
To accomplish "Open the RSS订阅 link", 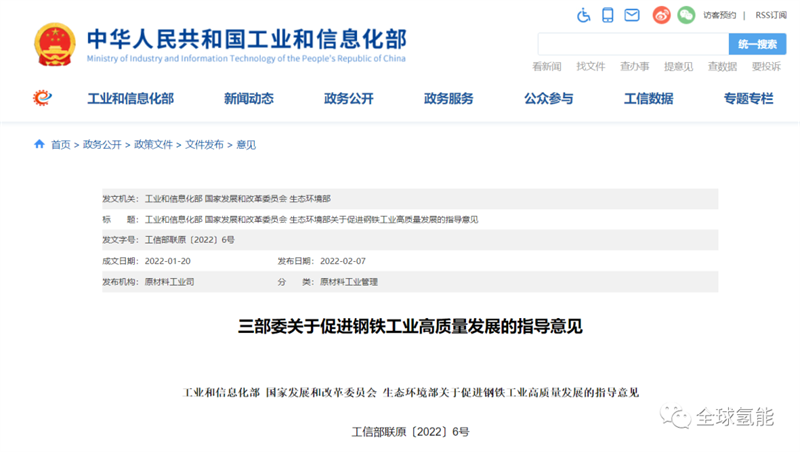I will click(x=771, y=15).
